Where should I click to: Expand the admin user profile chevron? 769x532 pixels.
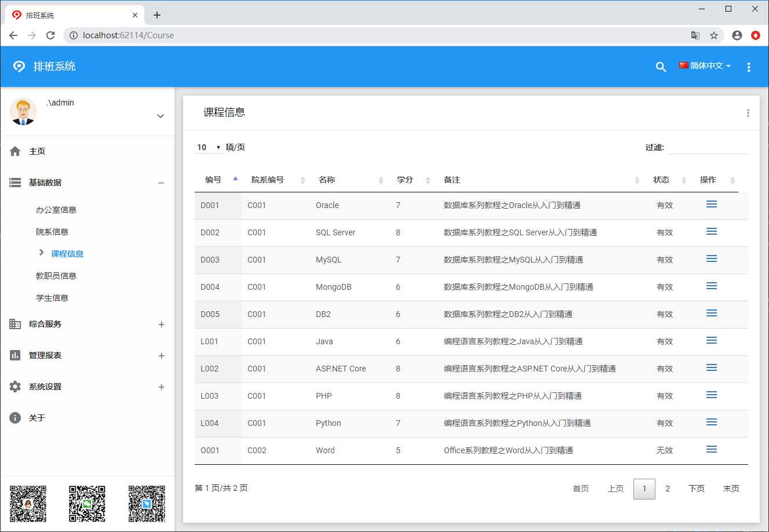(161, 116)
